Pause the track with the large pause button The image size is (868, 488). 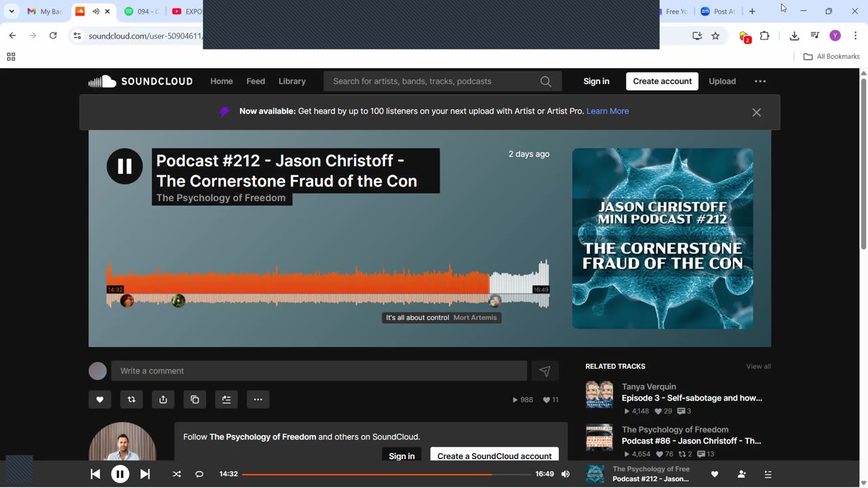pyautogui.click(x=125, y=166)
